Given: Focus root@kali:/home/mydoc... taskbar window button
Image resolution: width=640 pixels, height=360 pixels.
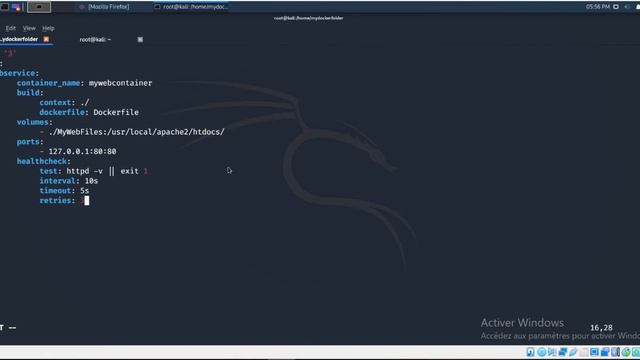Looking at the screenshot, I should point(192,7).
